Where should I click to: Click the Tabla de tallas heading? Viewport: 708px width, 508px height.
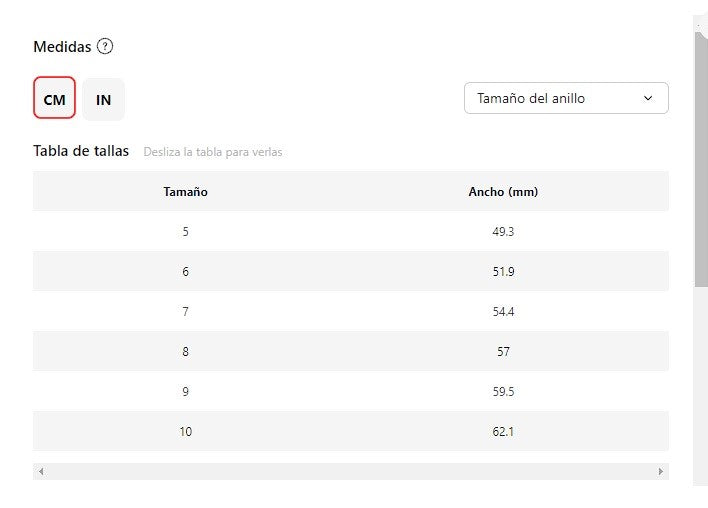pyautogui.click(x=81, y=151)
